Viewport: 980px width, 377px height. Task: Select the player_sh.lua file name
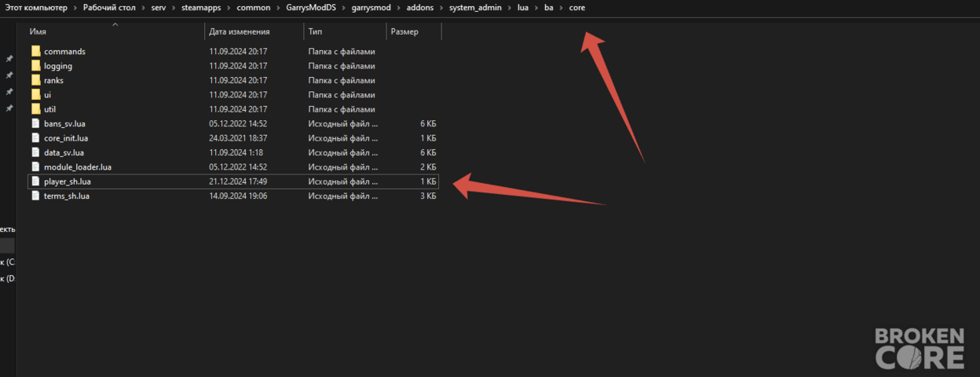[68, 181]
